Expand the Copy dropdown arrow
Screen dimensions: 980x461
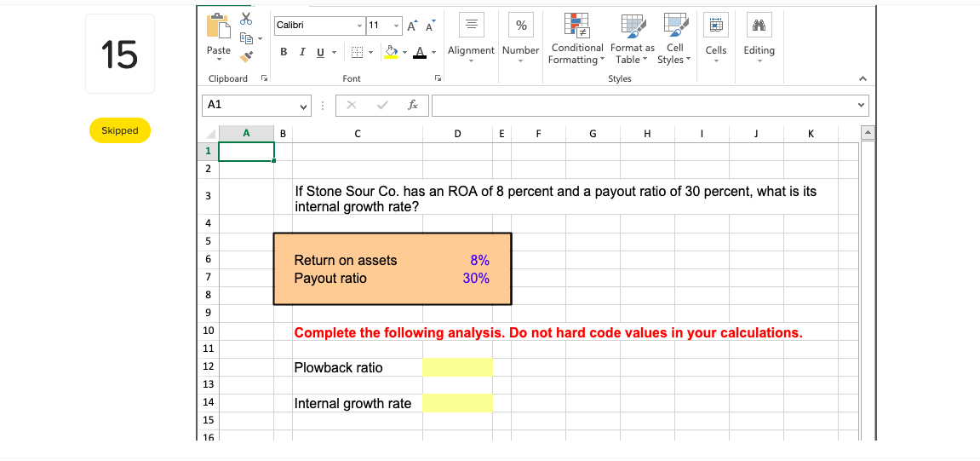(260, 39)
